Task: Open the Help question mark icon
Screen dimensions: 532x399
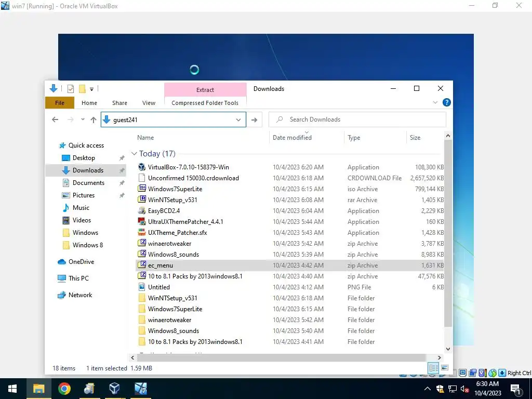Action: point(446,102)
